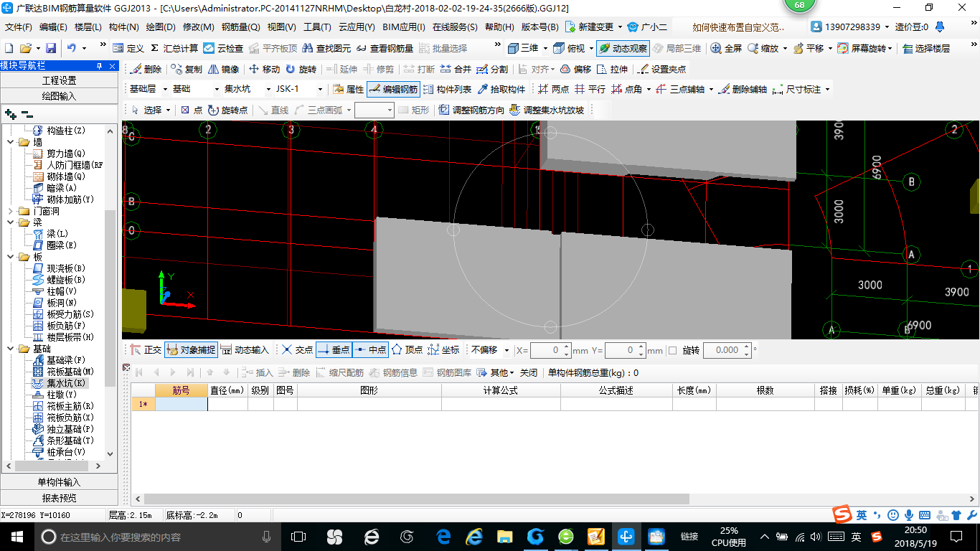Screen dimensions: 980x551
Task: Toggle 编辑钢筋 edit rebar mode
Action: coord(393,90)
